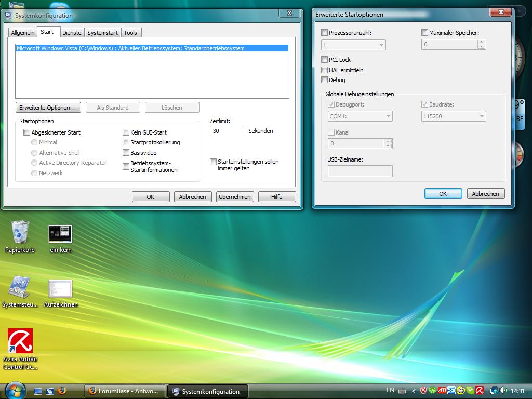Switch to Tools tab
The height and width of the screenshot is (399, 532).
tap(130, 33)
